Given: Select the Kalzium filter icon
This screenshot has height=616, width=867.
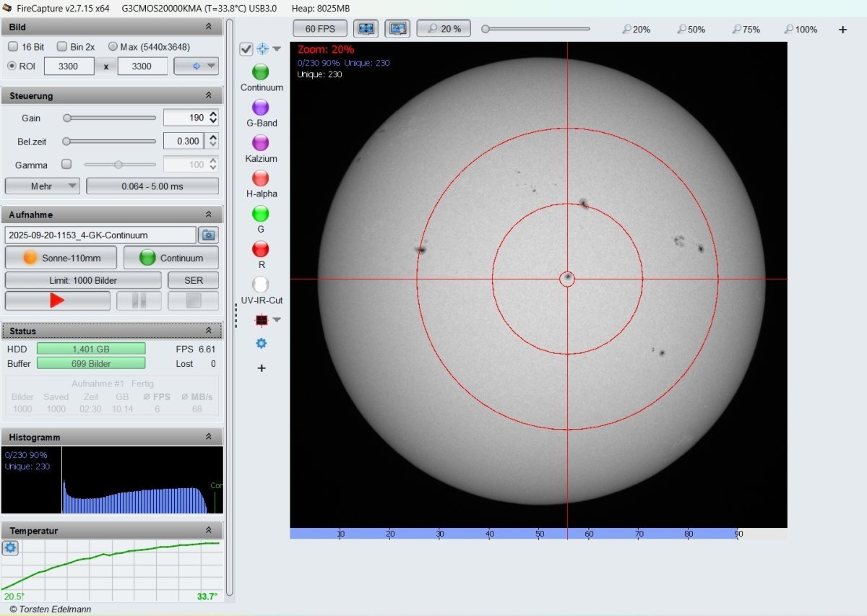Looking at the screenshot, I should [x=261, y=142].
